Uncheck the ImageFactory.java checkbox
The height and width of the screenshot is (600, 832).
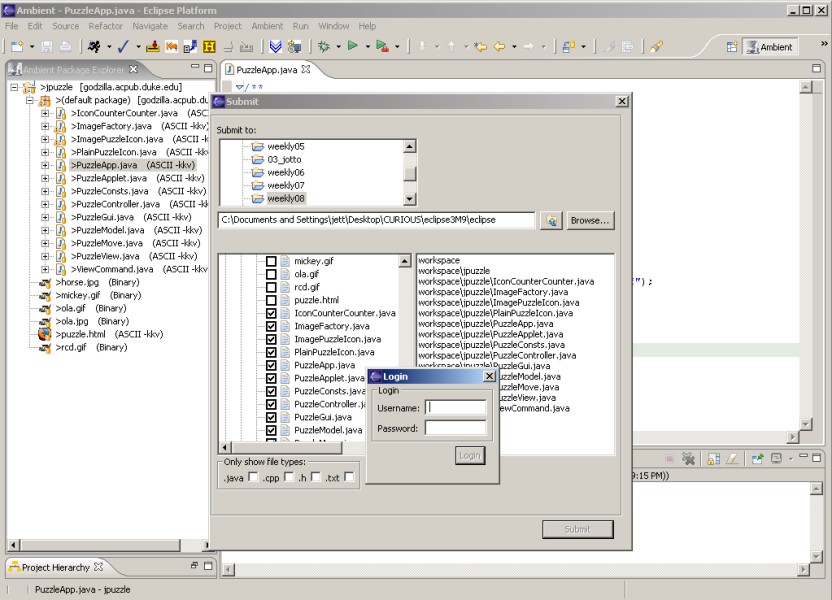[x=271, y=326]
